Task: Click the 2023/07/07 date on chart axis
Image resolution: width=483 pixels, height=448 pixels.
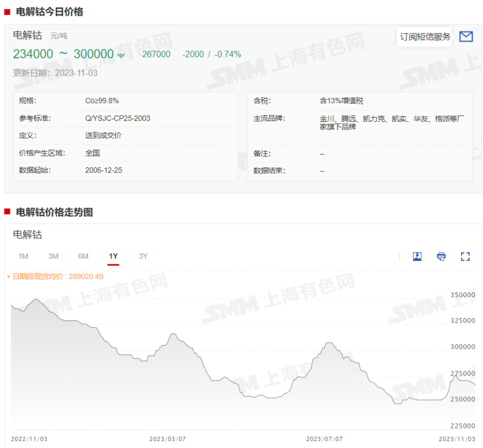Action: 324,438
